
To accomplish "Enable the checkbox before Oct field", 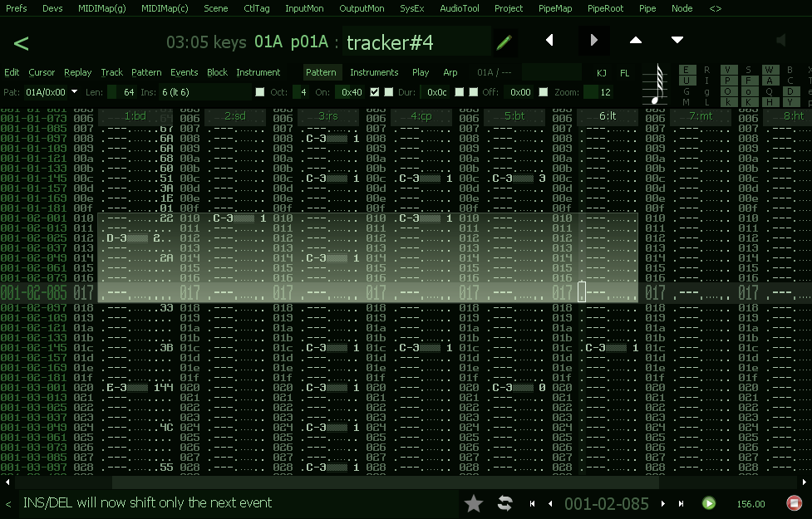I will click(260, 92).
